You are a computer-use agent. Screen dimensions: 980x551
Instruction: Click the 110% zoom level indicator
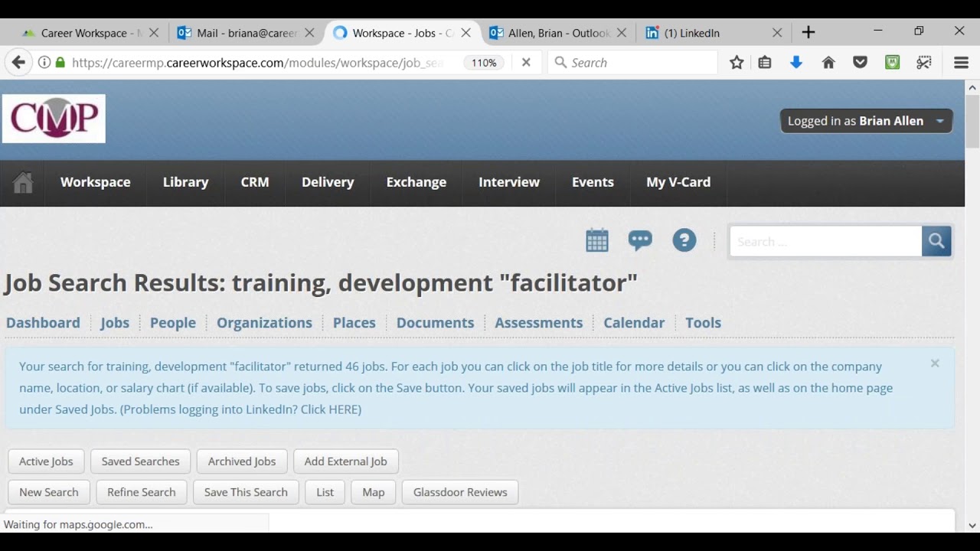click(x=484, y=63)
